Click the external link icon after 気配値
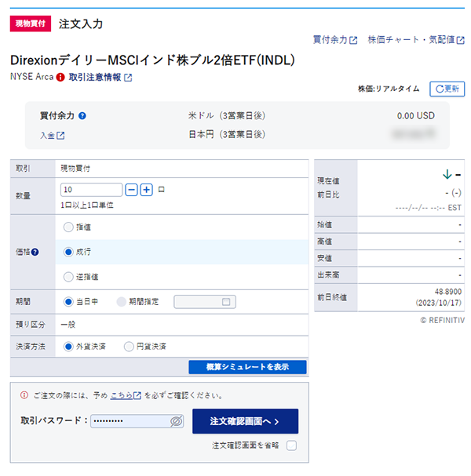The image size is (471, 476). point(460,40)
